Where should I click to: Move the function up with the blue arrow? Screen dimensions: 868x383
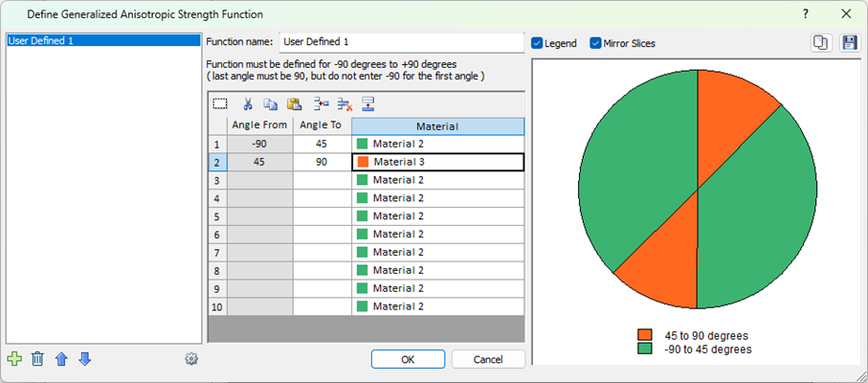[x=61, y=359]
